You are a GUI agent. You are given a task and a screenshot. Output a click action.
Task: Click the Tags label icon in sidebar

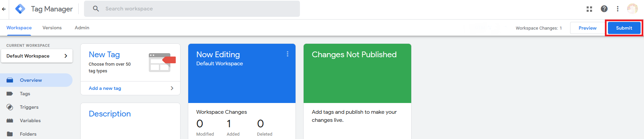[x=10, y=94]
